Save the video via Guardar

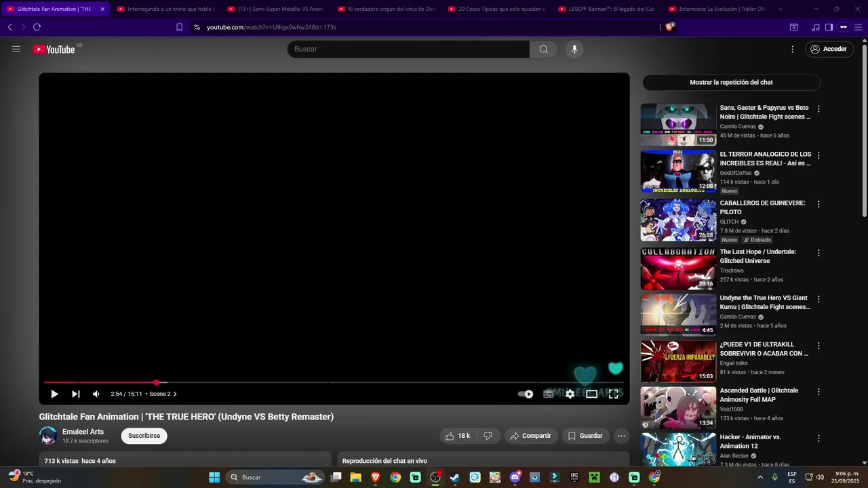[586, 436]
